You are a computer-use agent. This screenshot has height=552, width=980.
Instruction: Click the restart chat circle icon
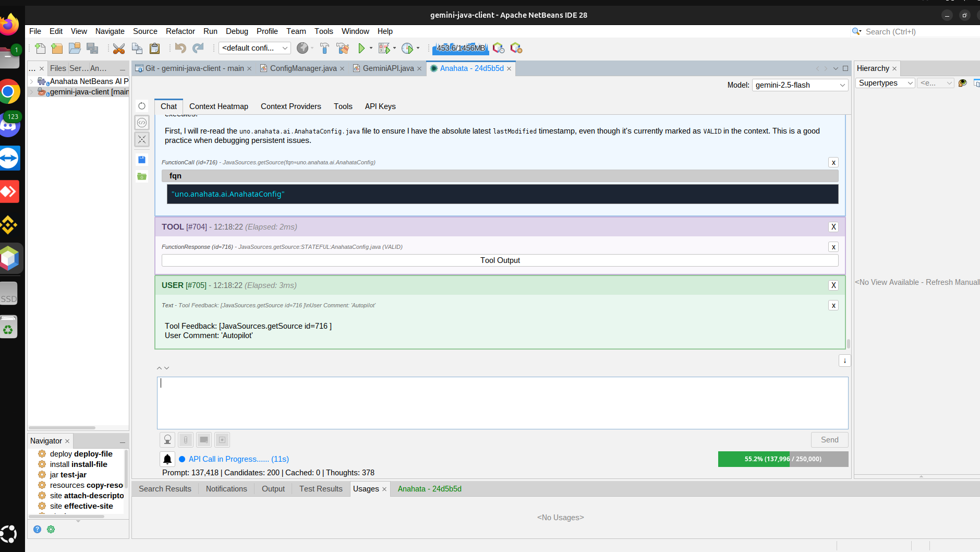click(x=142, y=106)
